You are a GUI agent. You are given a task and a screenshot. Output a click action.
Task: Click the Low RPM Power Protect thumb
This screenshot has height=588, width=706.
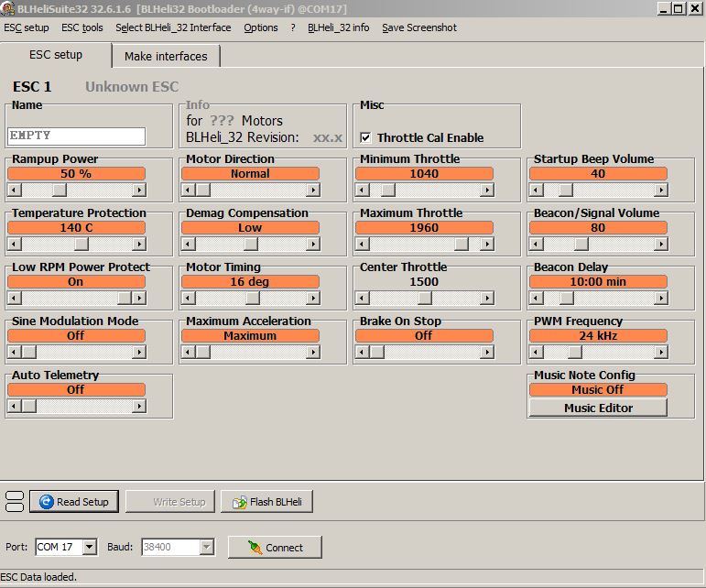[x=125, y=298]
